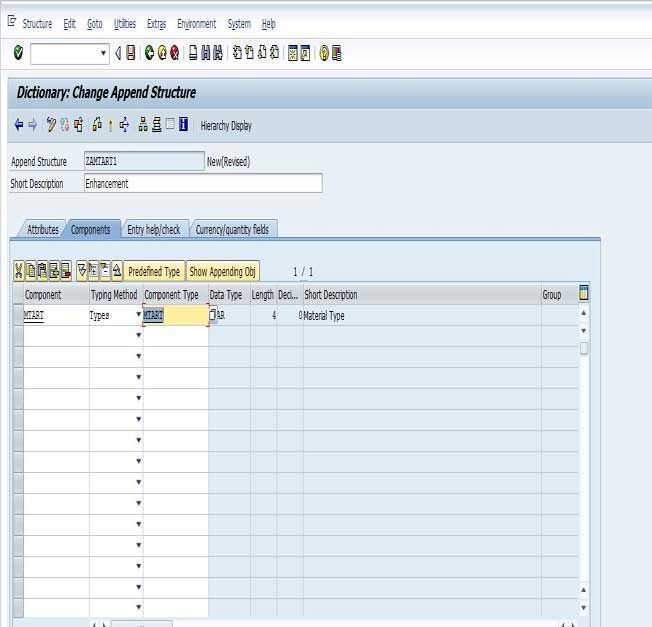Open the Utilities menu
652x627 pixels.
125,24
